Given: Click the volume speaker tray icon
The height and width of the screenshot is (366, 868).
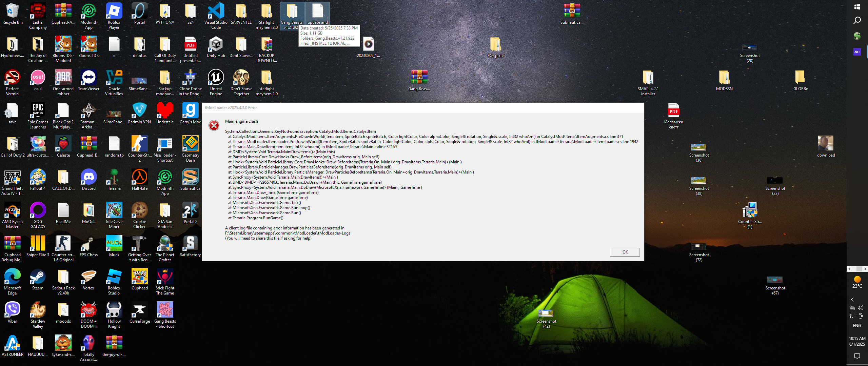Looking at the screenshot, I should click(x=861, y=308).
